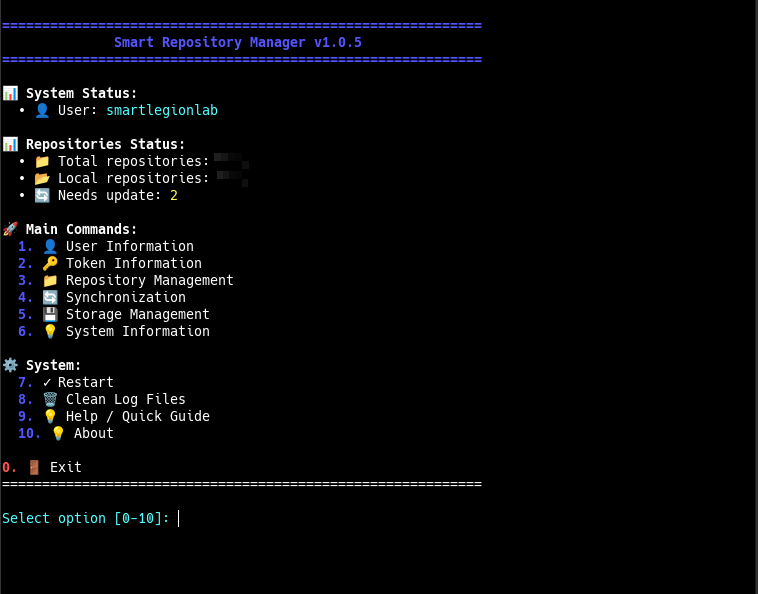The image size is (758, 594).
Task: Click the username smartlegionlab
Action: 162,110
